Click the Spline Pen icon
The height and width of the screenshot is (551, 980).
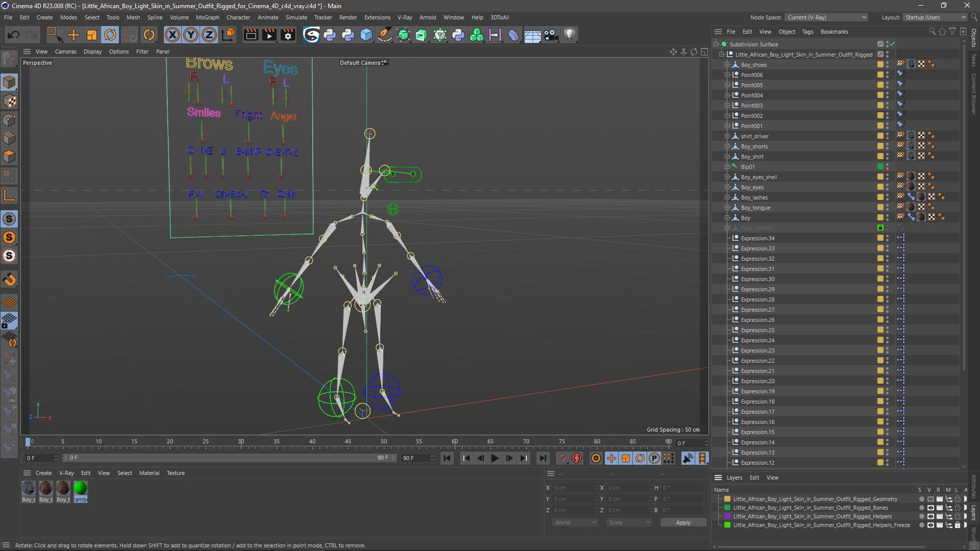(385, 35)
